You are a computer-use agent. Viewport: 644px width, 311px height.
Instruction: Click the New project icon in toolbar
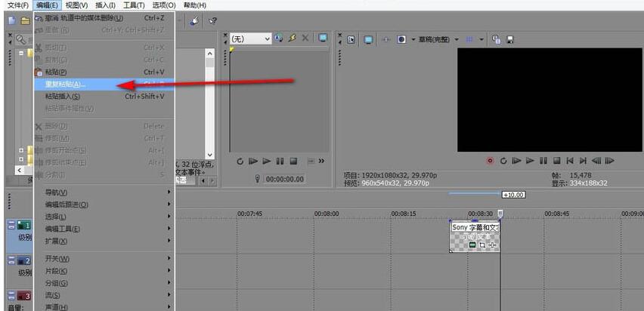[x=11, y=20]
